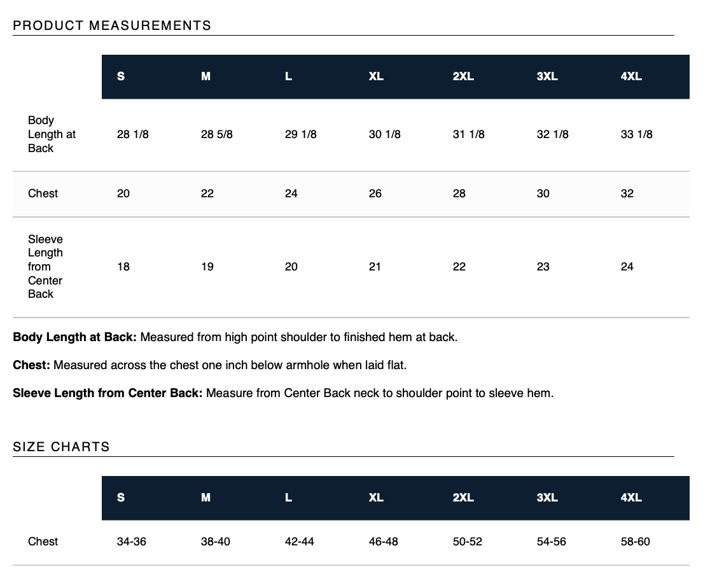
Task: Click the PRODUCT MEASUREMENTS section heading
Action: (112, 25)
